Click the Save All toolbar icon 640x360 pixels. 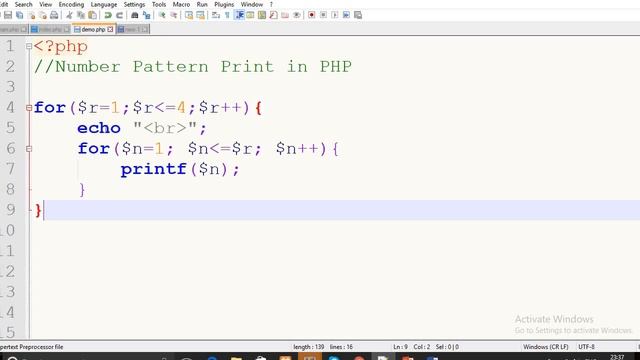[20, 15]
